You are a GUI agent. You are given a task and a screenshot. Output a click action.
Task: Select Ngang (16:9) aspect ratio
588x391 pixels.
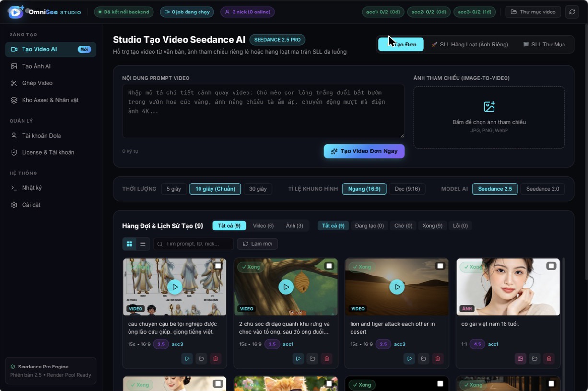point(364,189)
